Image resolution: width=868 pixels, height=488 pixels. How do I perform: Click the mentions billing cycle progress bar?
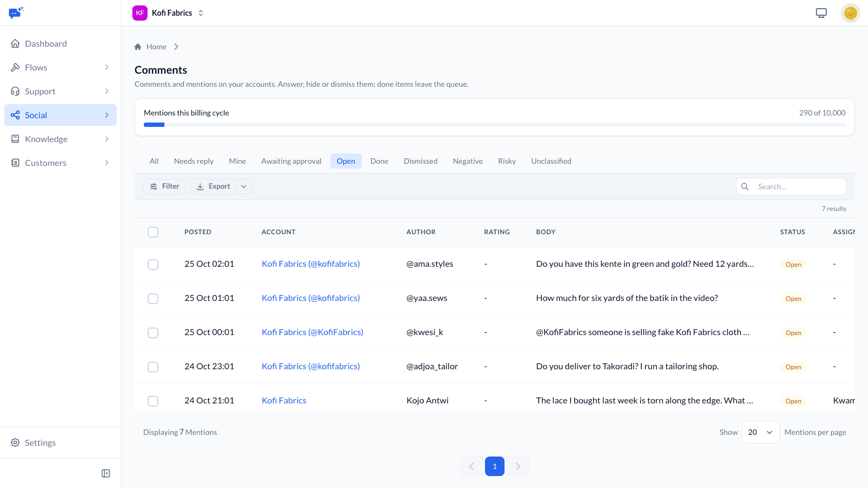494,125
